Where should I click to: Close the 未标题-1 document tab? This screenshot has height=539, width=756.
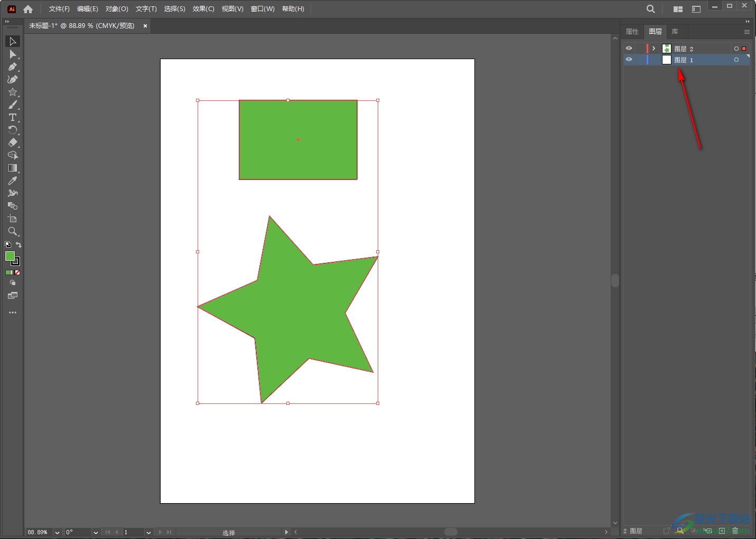[145, 26]
